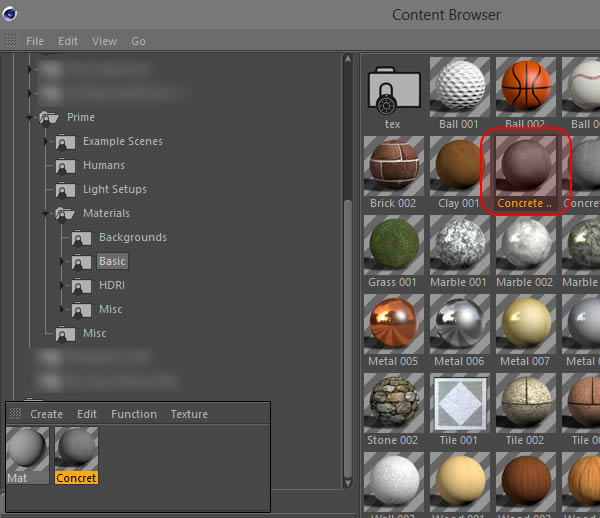Expand the HDRI folder node
This screenshot has width=600, height=518.
click(62, 285)
